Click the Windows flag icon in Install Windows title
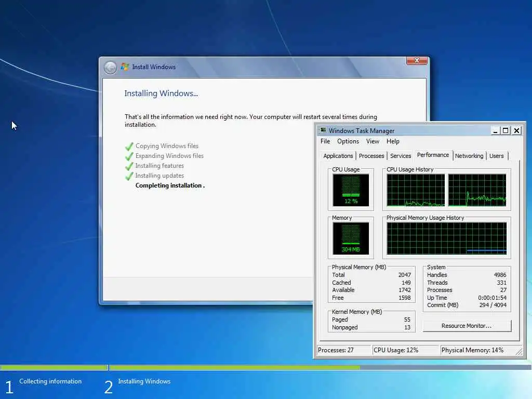 point(125,67)
